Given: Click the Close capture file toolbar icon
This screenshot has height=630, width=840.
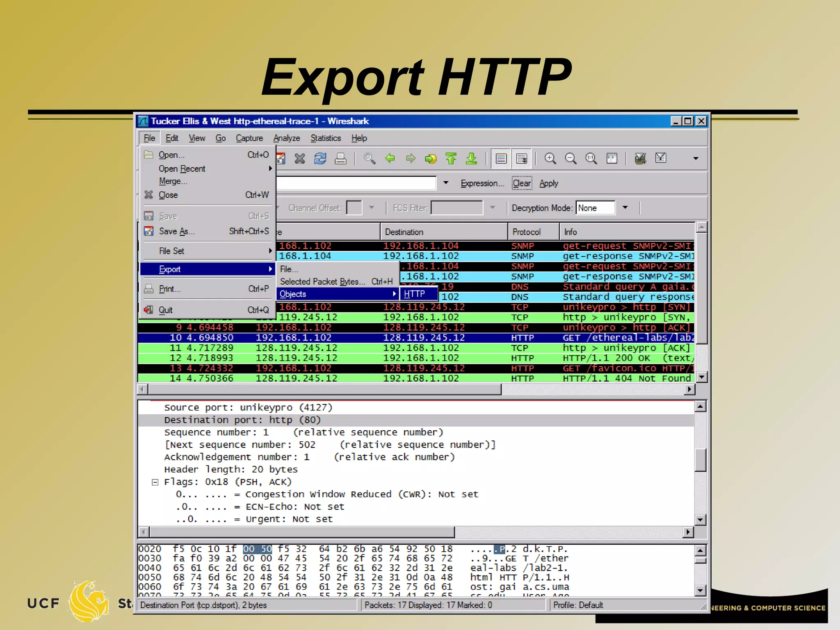Looking at the screenshot, I should coord(300,158).
